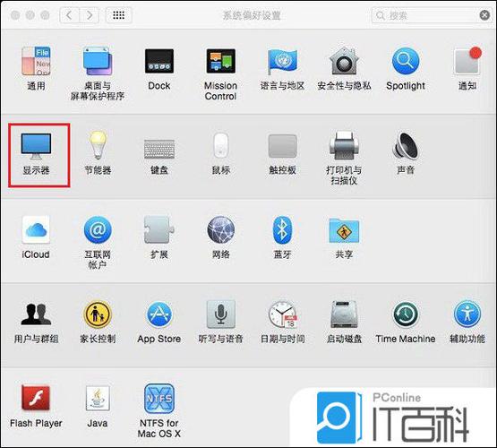Go forward with the right arrow button

coord(89,15)
